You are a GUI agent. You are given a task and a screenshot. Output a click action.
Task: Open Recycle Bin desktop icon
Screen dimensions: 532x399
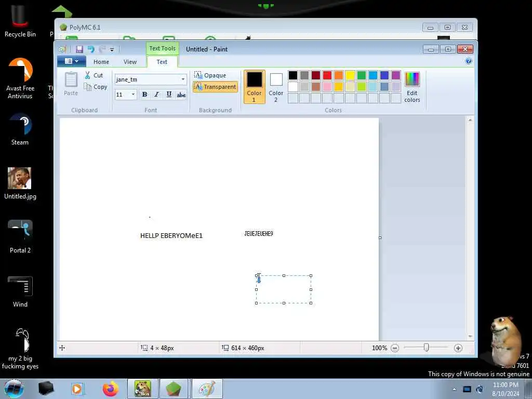(20, 21)
